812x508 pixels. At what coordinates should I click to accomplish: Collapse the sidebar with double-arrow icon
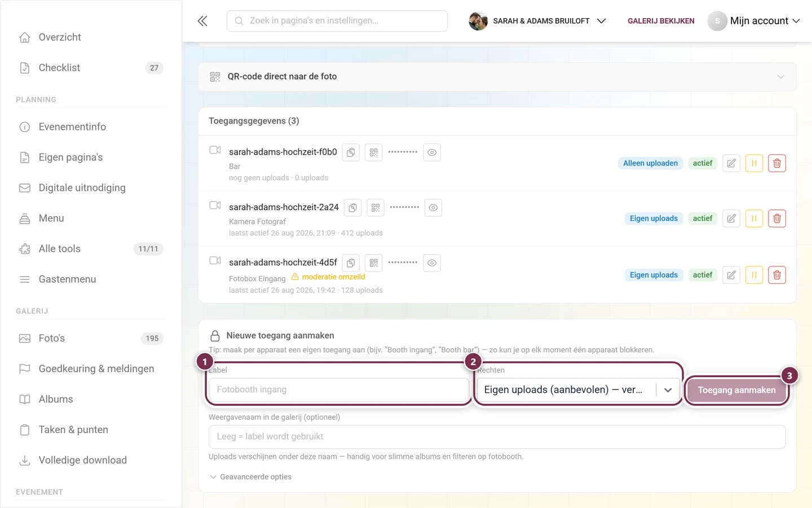tap(202, 21)
